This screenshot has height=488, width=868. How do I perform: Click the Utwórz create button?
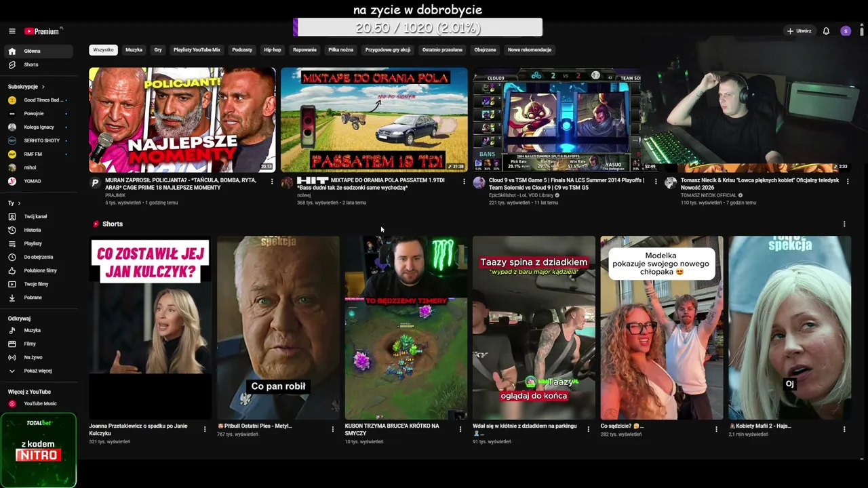tap(800, 31)
